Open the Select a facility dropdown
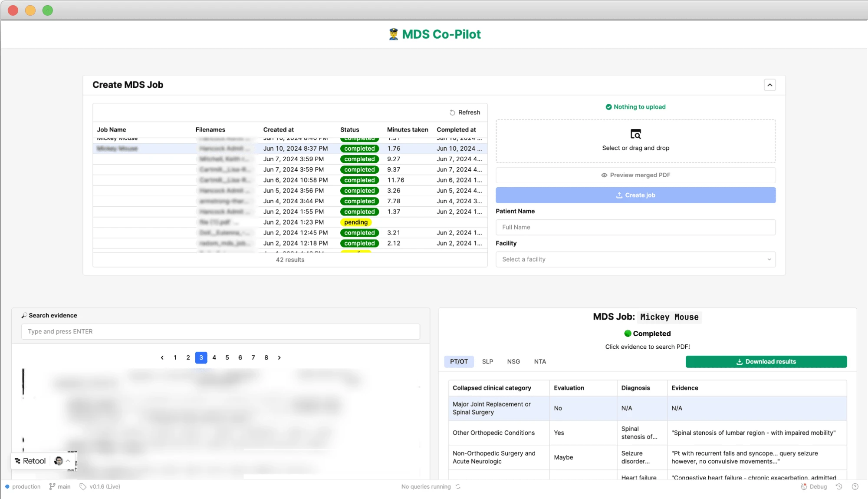The height and width of the screenshot is (499, 868). [x=635, y=259]
